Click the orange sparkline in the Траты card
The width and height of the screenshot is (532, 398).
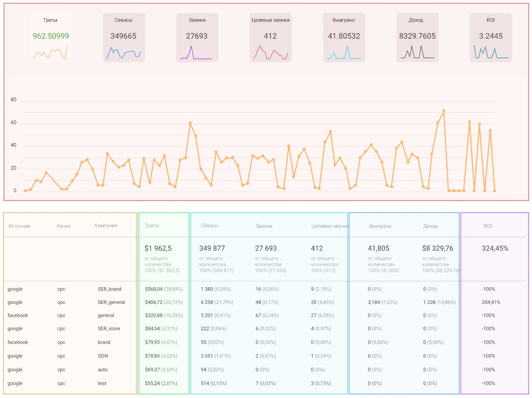(50, 52)
